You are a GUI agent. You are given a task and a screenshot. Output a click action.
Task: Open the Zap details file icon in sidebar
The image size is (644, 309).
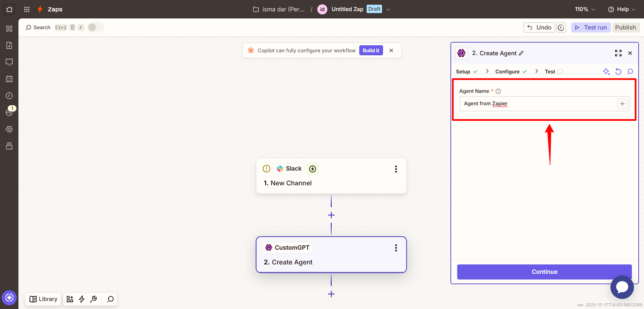pyautogui.click(x=9, y=45)
